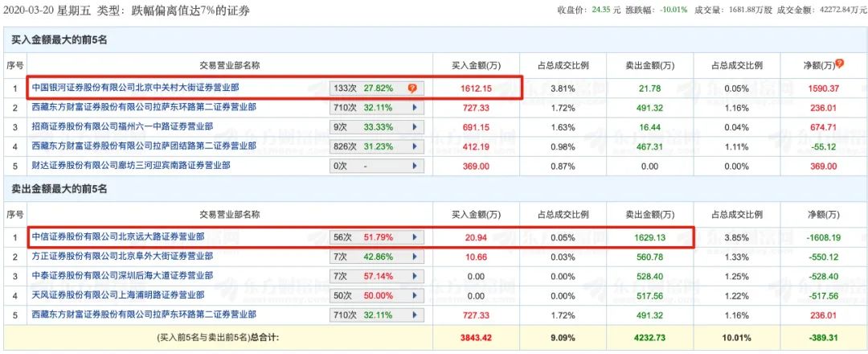Select the net amount -528.40
This screenshot has width=868, height=354.
coord(824,277)
